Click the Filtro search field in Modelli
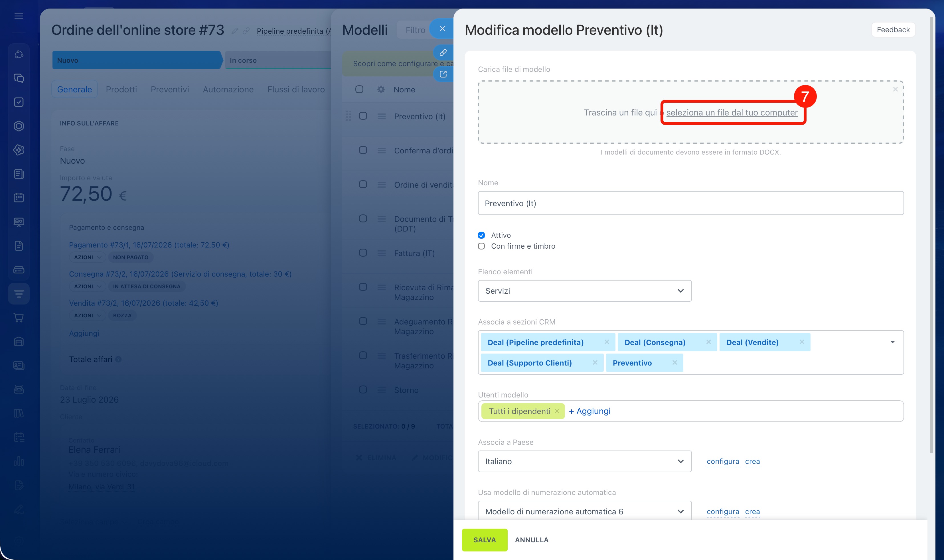Viewport: 944px width, 560px height. (x=415, y=30)
